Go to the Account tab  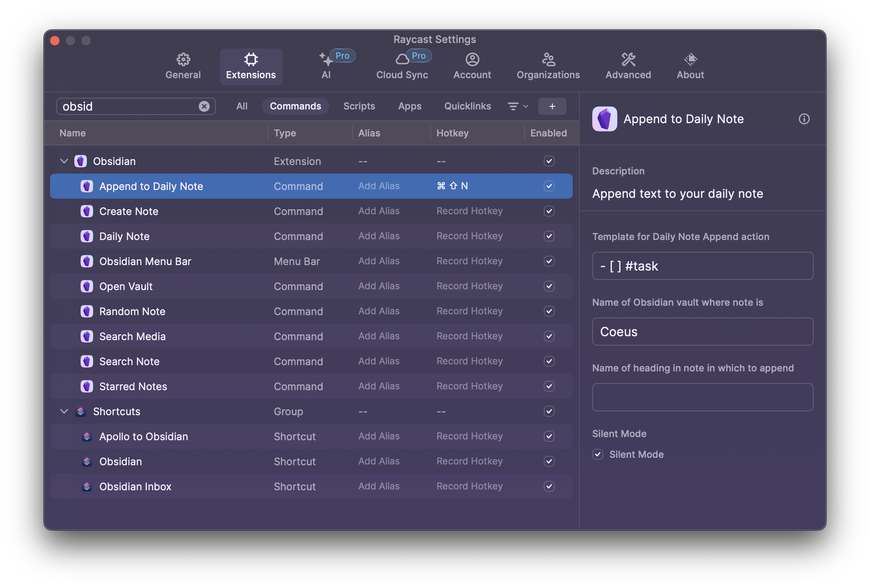[472, 66]
